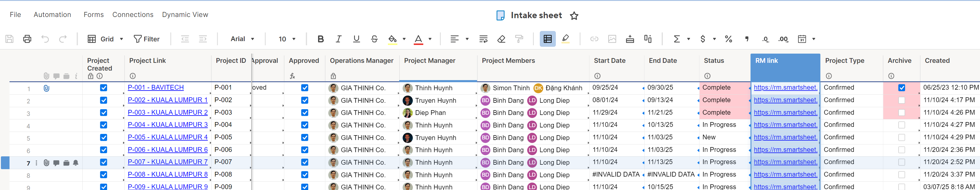Expand the Sum functions dropdown arrow

(688, 39)
